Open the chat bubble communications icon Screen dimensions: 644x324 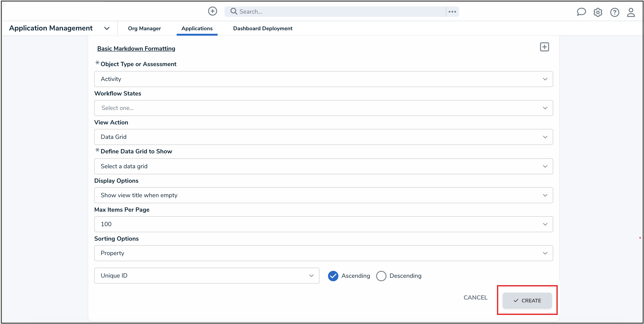click(x=581, y=12)
